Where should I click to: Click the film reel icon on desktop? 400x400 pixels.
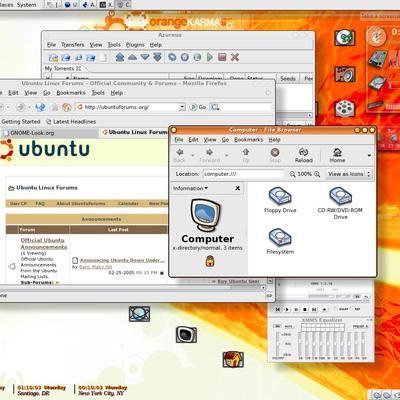tap(345, 108)
